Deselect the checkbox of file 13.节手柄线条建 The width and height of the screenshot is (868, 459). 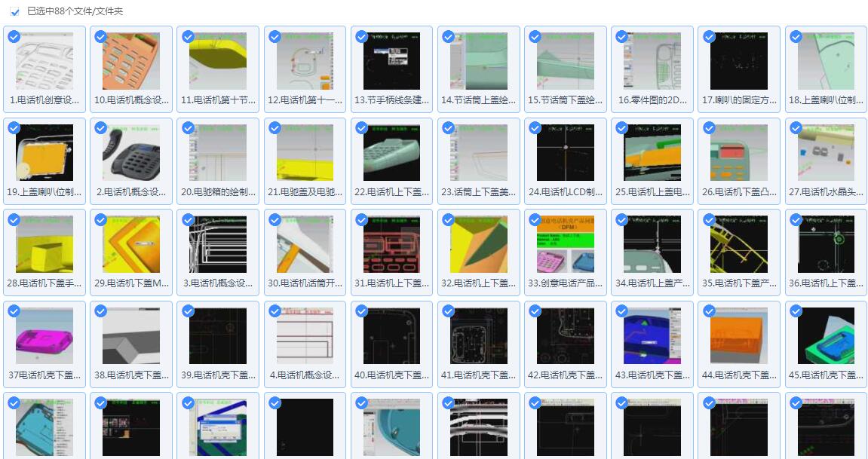coord(361,37)
